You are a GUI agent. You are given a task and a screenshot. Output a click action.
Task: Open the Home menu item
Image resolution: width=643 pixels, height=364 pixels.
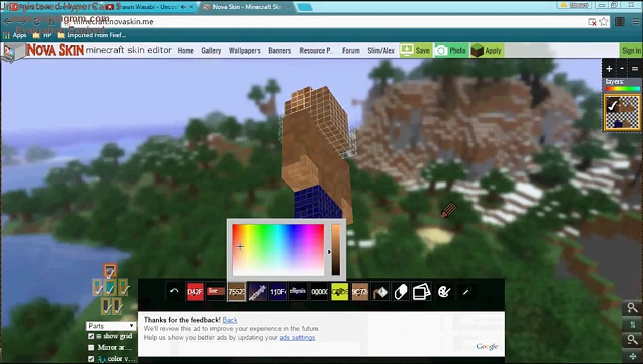[x=186, y=51]
